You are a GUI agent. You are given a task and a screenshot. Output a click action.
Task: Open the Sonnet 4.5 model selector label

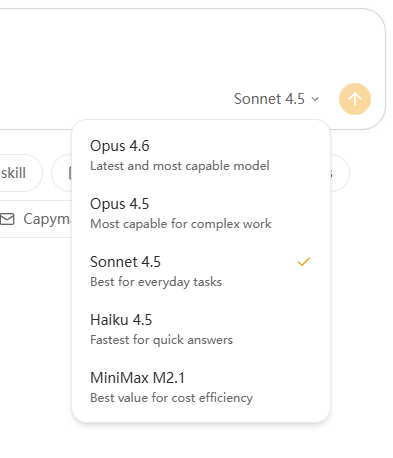coord(269,99)
